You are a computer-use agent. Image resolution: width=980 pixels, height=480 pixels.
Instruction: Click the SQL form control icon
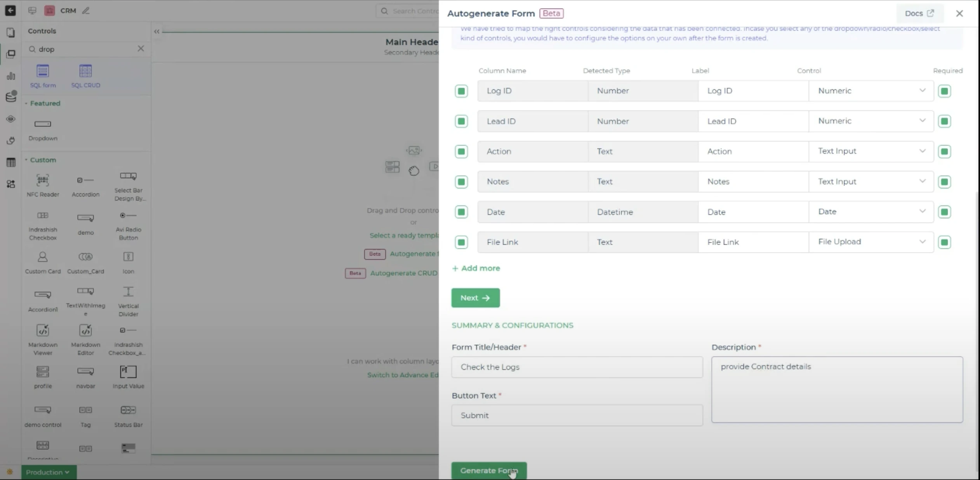43,71
